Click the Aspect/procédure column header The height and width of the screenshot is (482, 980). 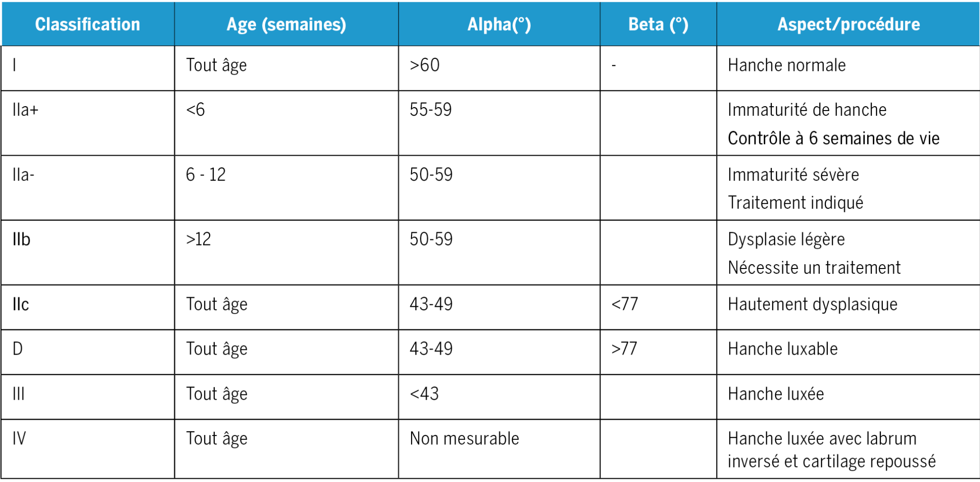848,24
